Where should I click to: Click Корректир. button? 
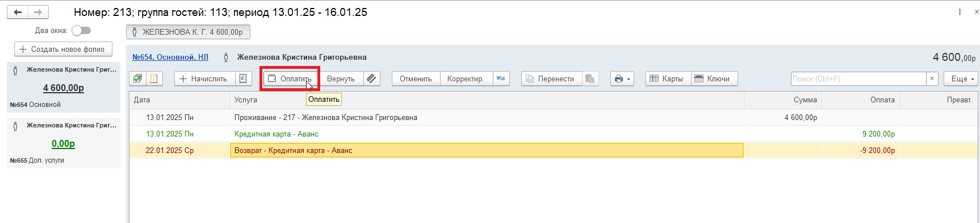tap(466, 79)
